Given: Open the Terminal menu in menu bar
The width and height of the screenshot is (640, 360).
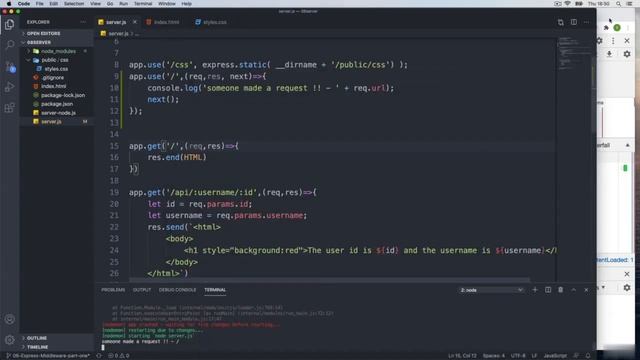Looking at the screenshot, I should point(143,4).
